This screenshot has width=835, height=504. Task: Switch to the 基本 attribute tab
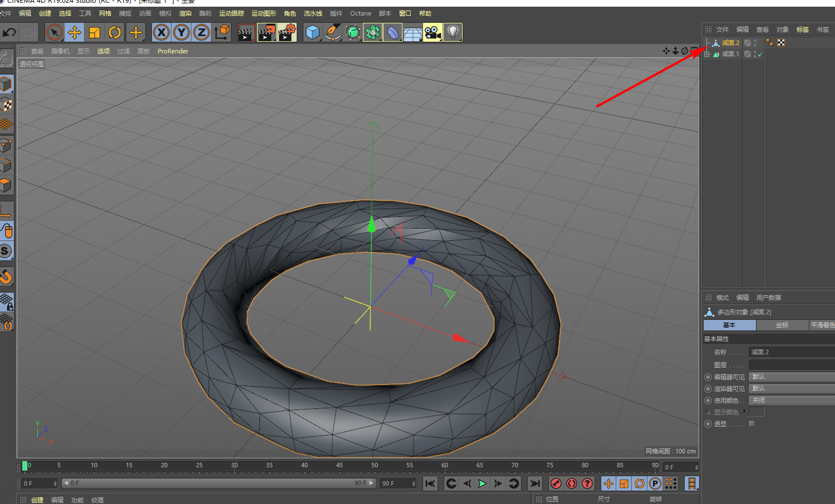pyautogui.click(x=730, y=325)
